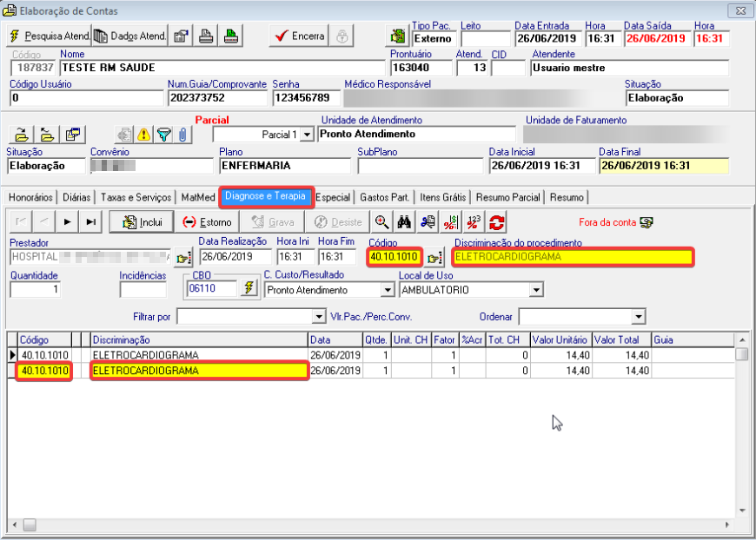Jump to last record arrow
Screen dimensions: 756x540
pyautogui.click(x=90, y=222)
